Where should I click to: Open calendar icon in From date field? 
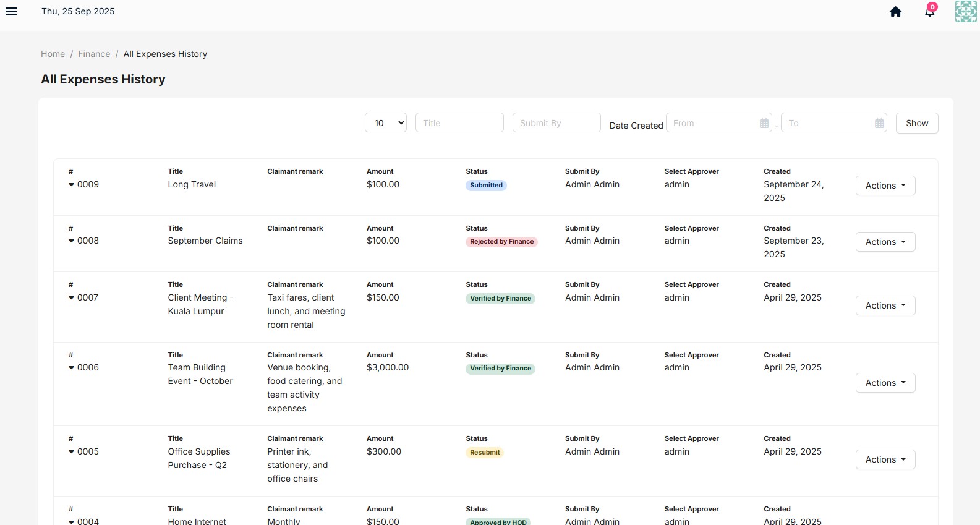(764, 123)
